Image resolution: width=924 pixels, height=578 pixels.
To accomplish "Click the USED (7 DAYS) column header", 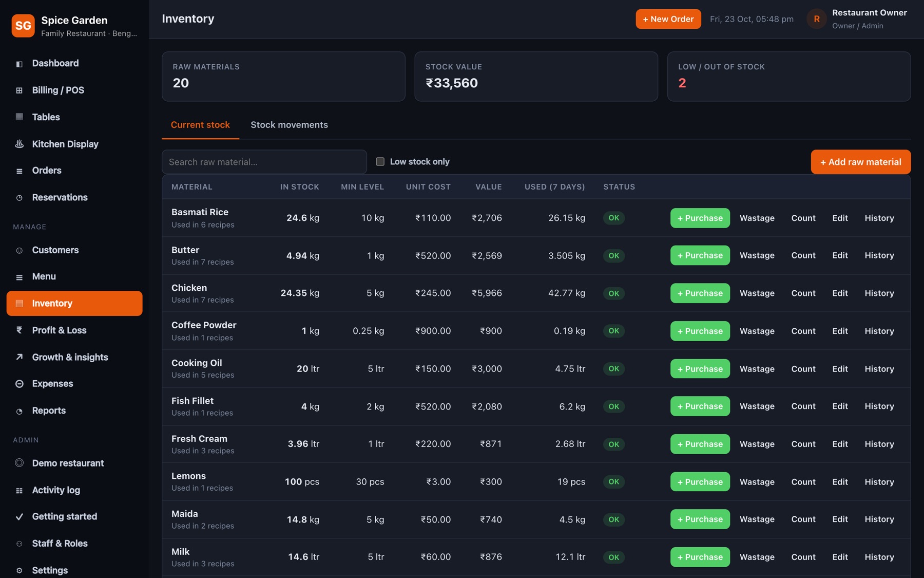I will (555, 187).
